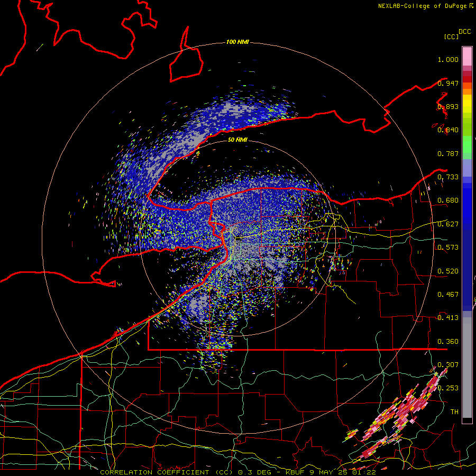476x476 pixels.
Task: Click the 50 NMI range ring label
Action: [x=237, y=140]
